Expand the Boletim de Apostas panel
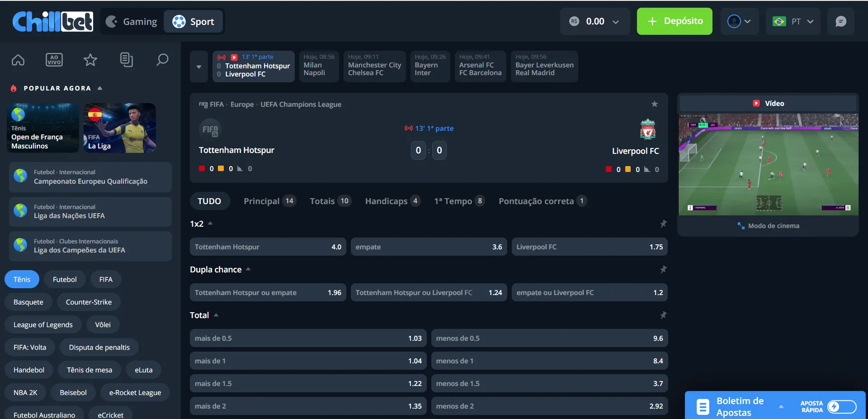This screenshot has width=868, height=419. [x=781, y=407]
